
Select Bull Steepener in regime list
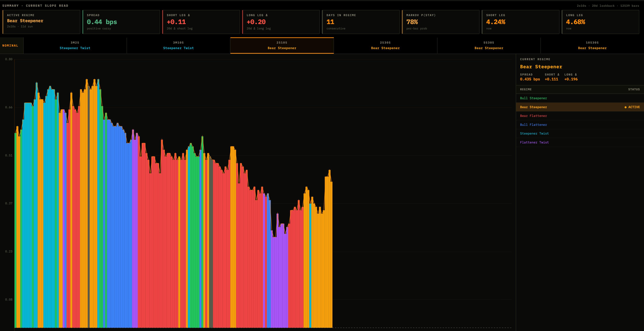coord(580,98)
